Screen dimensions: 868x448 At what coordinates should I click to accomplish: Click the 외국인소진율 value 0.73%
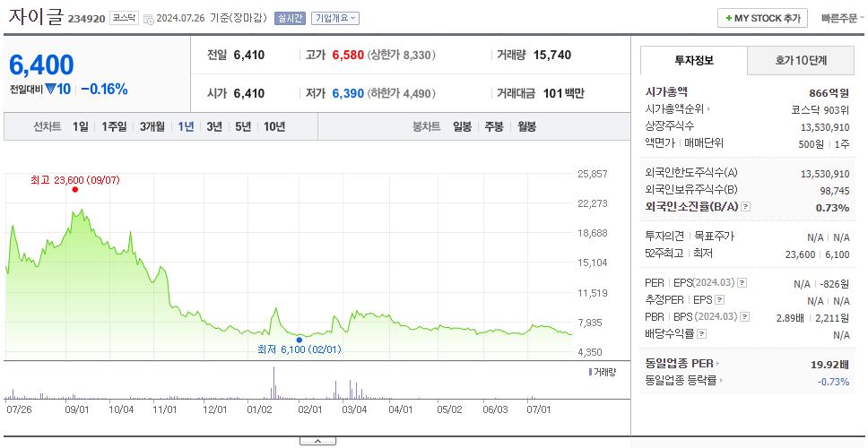[x=832, y=208]
